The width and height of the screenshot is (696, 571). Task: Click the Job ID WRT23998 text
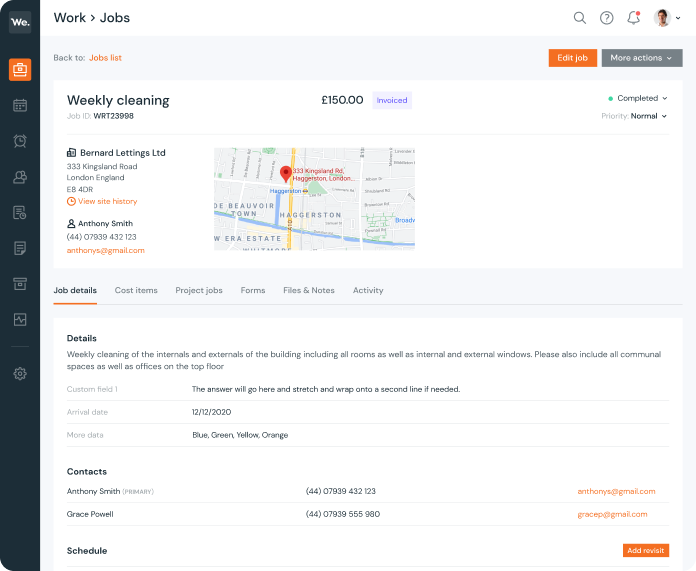100,116
